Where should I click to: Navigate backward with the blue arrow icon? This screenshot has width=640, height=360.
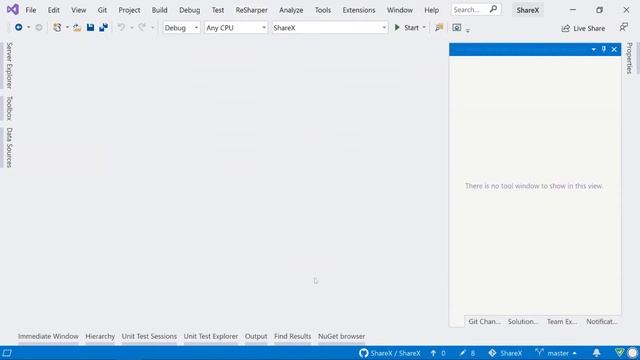(x=18, y=27)
